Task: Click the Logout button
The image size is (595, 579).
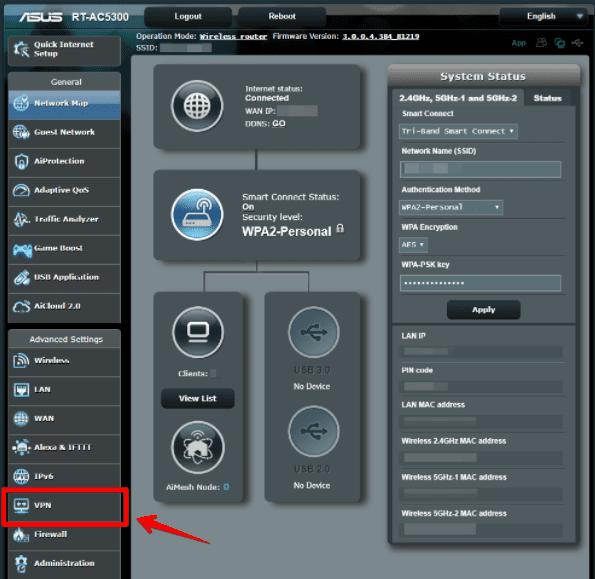Action: click(188, 16)
